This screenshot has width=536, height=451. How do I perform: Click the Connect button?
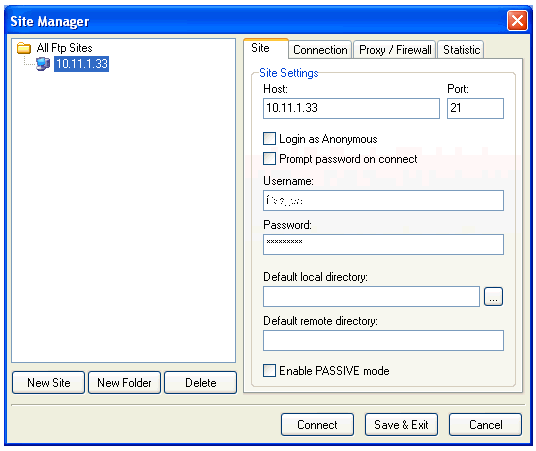coord(317,425)
